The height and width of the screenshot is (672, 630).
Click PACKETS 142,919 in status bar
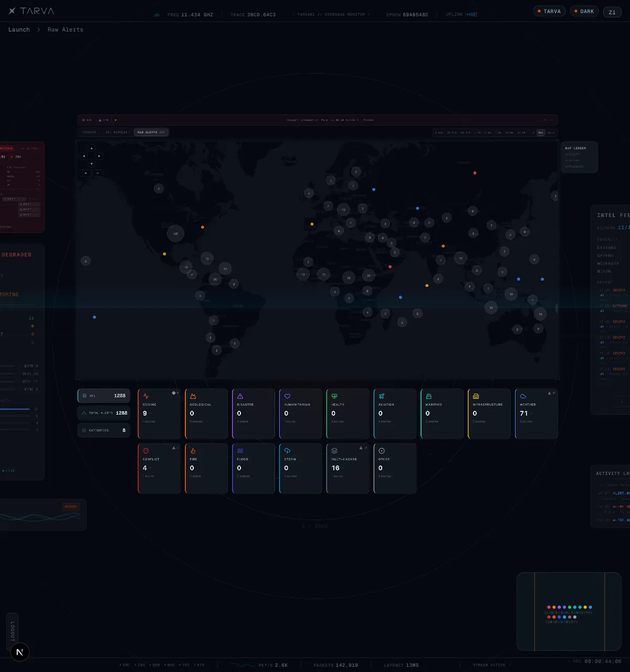pos(336,665)
